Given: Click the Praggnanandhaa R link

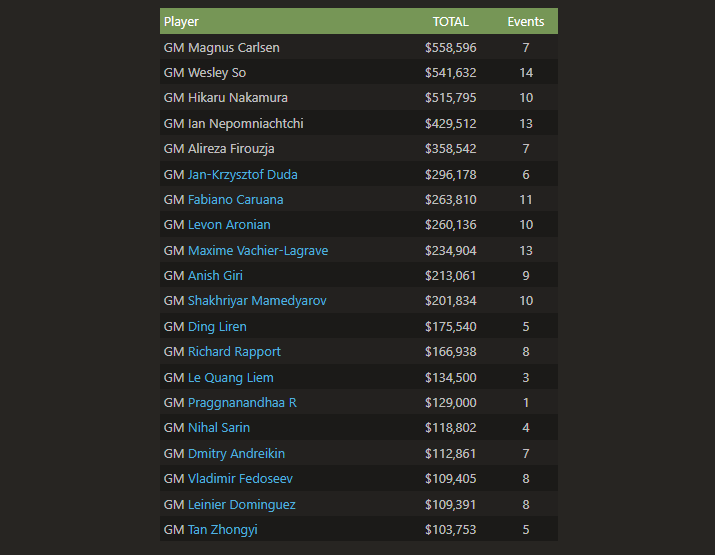Looking at the screenshot, I should tap(242, 402).
